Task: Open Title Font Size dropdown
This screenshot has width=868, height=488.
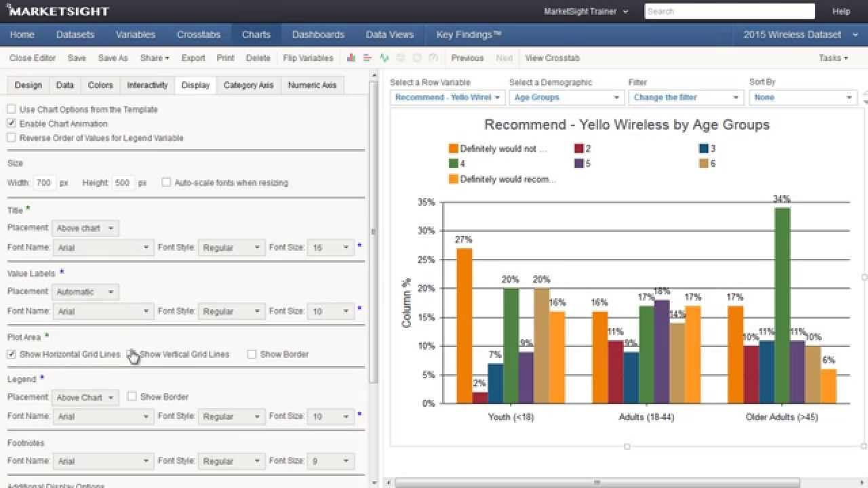Action: [x=330, y=247]
